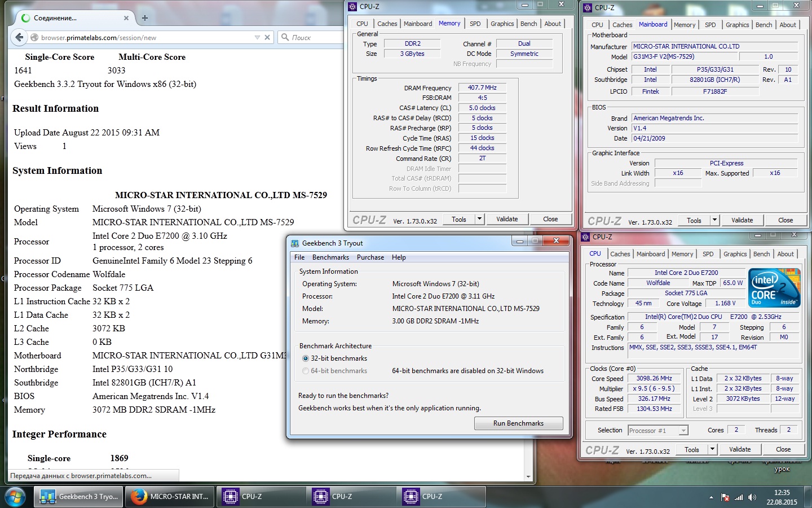Click the Intel Core 2 Duo logo in CPU-Z

(x=775, y=288)
